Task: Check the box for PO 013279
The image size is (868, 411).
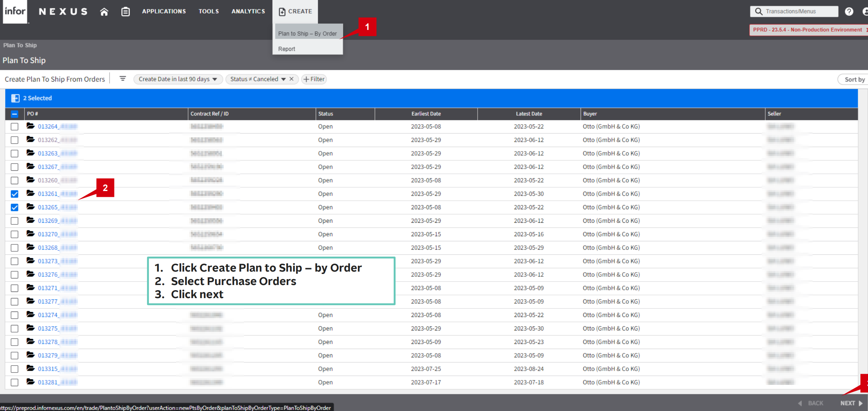Action: [14, 355]
